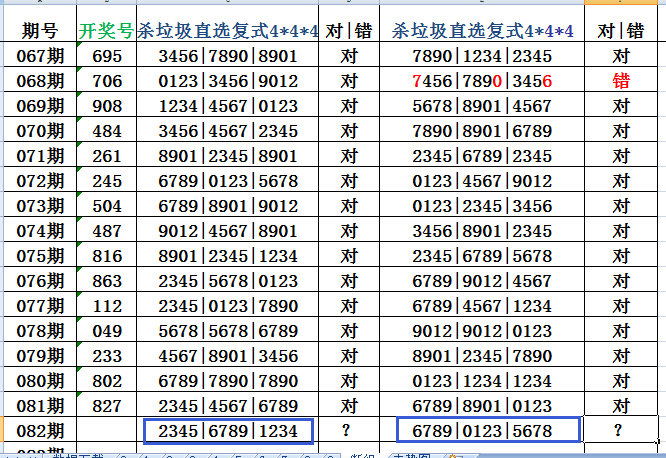Click the 067期 row label
The height and width of the screenshot is (458, 666).
pyautogui.click(x=40, y=56)
